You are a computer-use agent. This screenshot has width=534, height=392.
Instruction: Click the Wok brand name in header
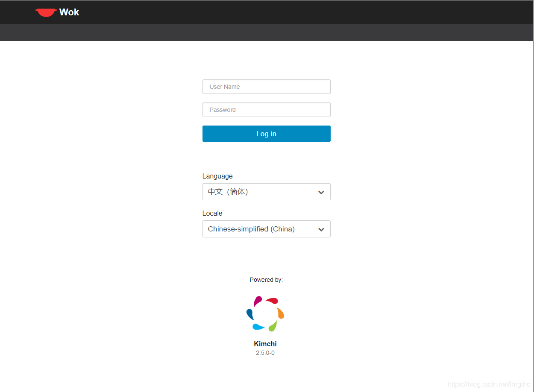click(69, 12)
